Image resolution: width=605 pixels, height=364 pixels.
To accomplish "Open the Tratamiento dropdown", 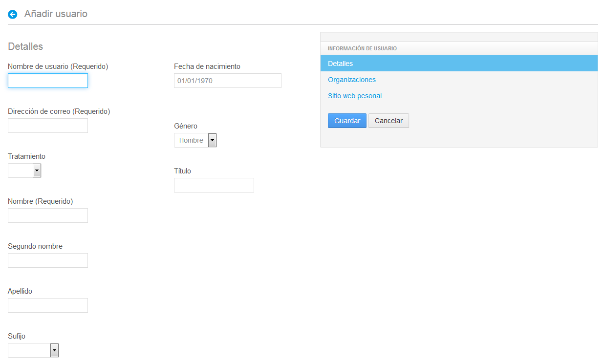I will [24, 171].
